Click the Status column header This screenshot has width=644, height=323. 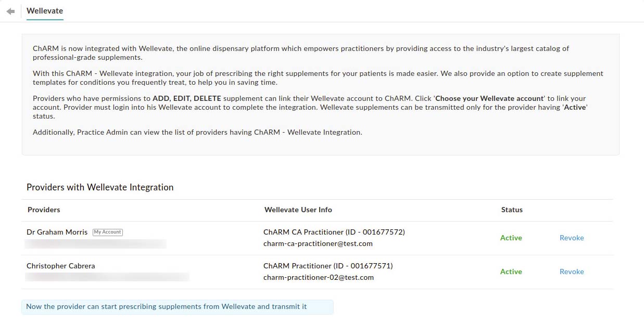[512, 210]
